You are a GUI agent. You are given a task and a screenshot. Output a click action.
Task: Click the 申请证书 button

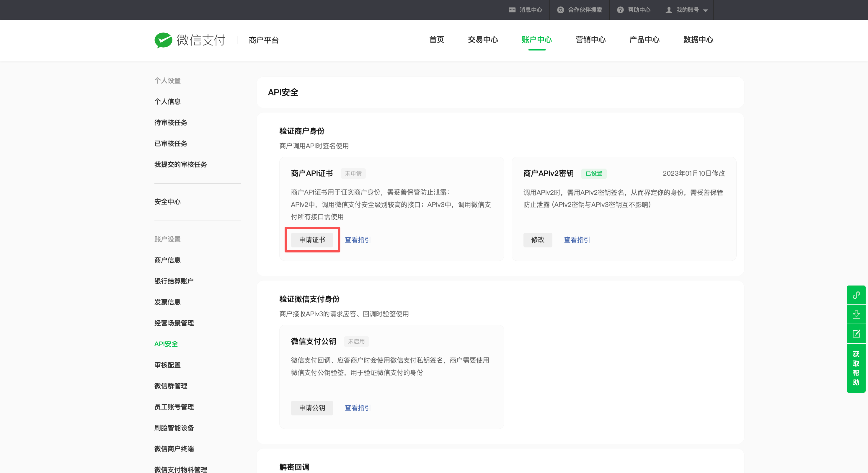point(312,239)
